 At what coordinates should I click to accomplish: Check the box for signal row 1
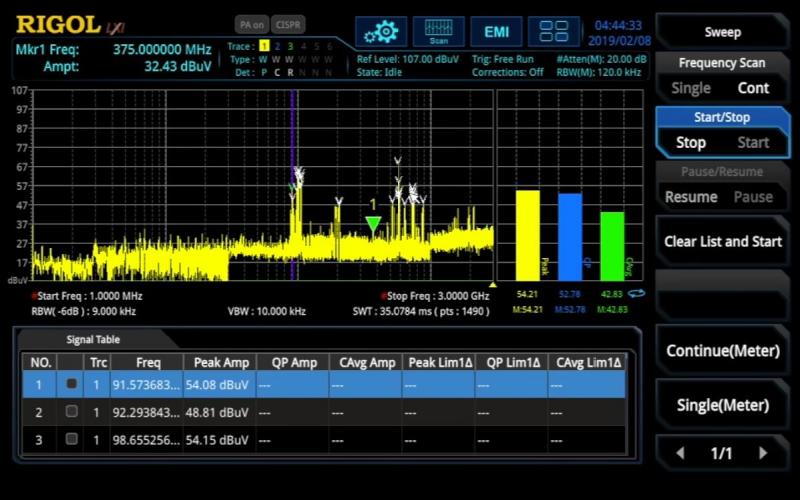71,384
